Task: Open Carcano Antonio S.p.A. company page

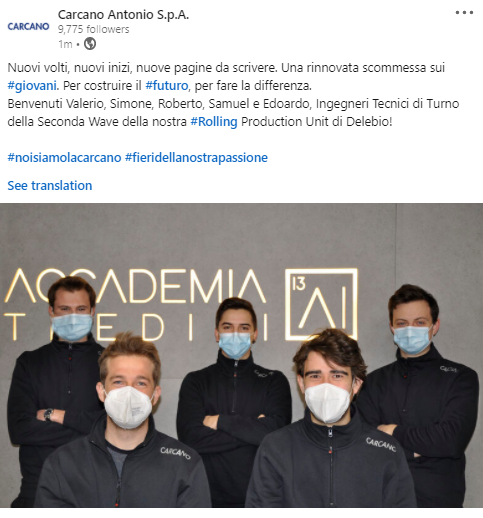Action: tap(123, 15)
